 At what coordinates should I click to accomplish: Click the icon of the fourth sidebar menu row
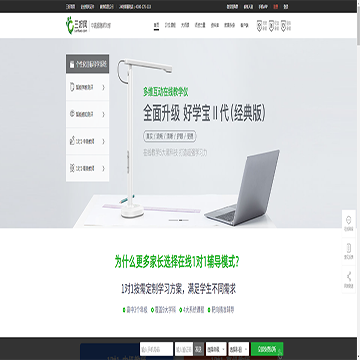point(72,168)
